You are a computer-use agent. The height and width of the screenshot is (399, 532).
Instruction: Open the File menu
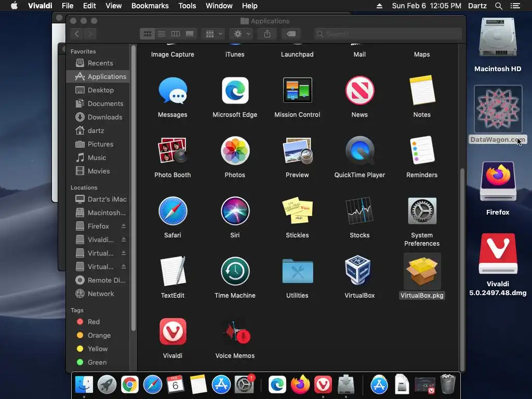(x=68, y=6)
